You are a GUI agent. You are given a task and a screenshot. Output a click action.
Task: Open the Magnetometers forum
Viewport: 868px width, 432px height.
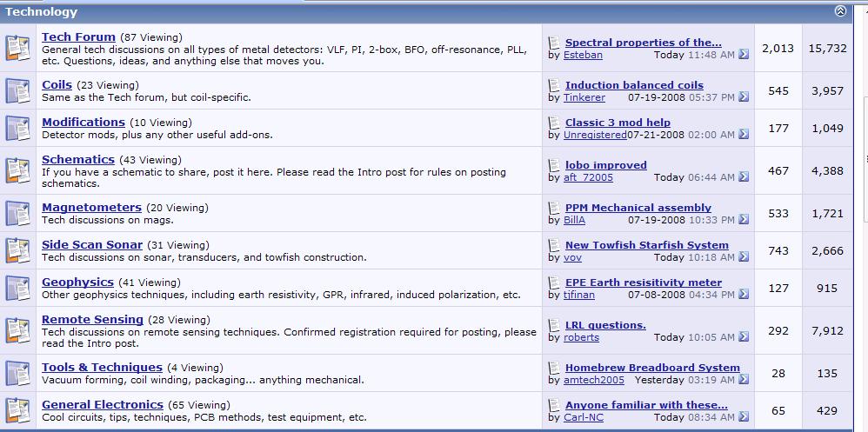click(x=91, y=208)
